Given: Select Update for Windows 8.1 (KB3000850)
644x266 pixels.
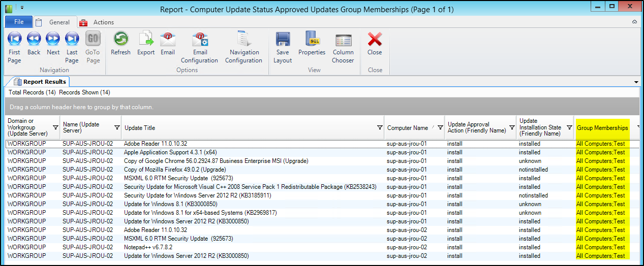Looking at the screenshot, I should tap(322, 204).
